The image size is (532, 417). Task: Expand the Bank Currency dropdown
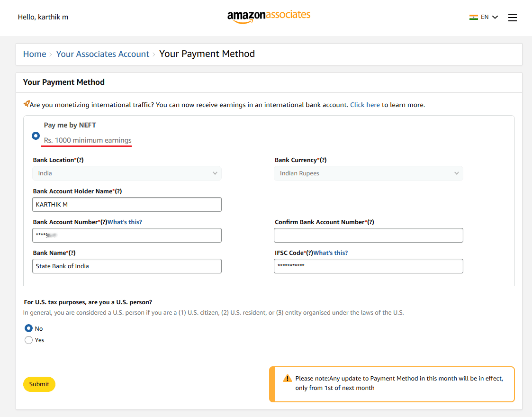[368, 173]
